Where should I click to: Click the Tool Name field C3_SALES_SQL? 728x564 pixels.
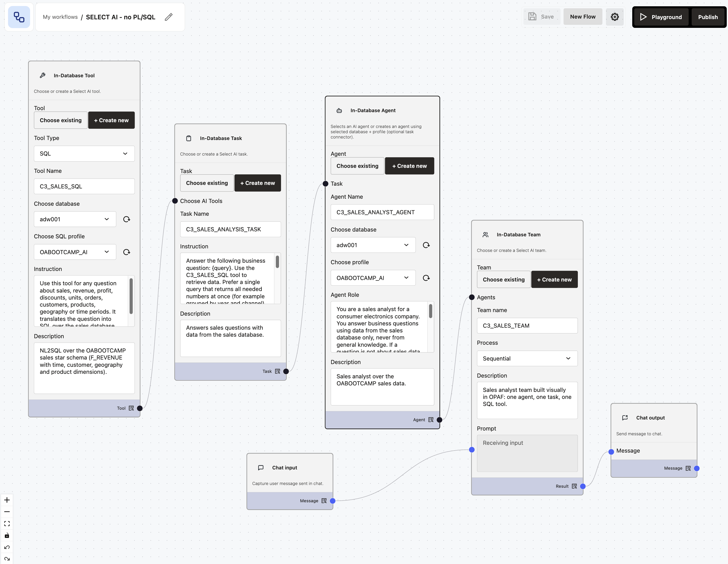[84, 186]
